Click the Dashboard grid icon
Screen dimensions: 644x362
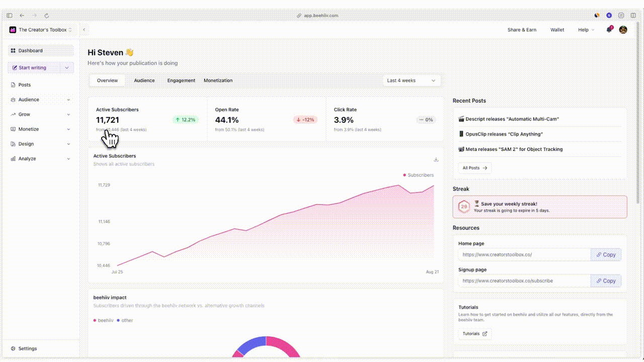click(x=14, y=51)
